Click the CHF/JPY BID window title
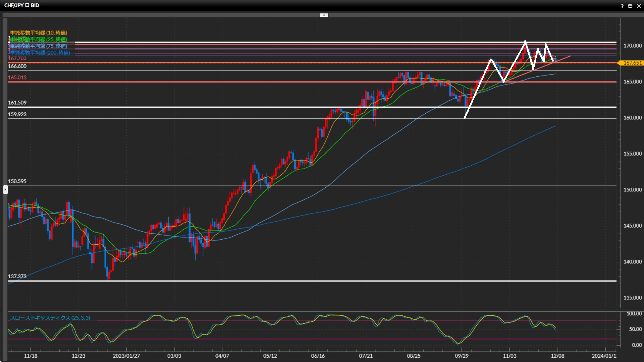This screenshot has height=362, width=644. pyautogui.click(x=21, y=5)
